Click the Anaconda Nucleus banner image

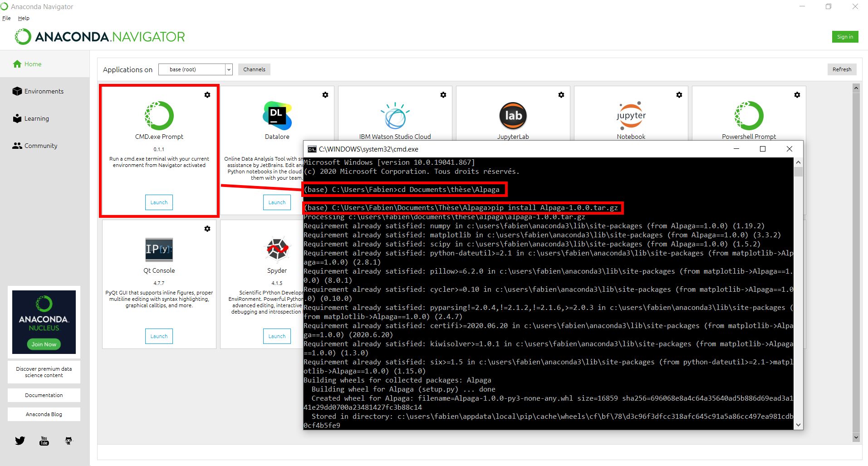(44, 322)
